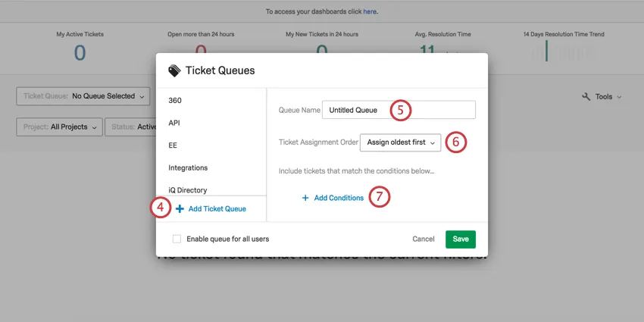This screenshot has width=644, height=322.
Task: Click the Queue Name text field
Action: click(399, 110)
